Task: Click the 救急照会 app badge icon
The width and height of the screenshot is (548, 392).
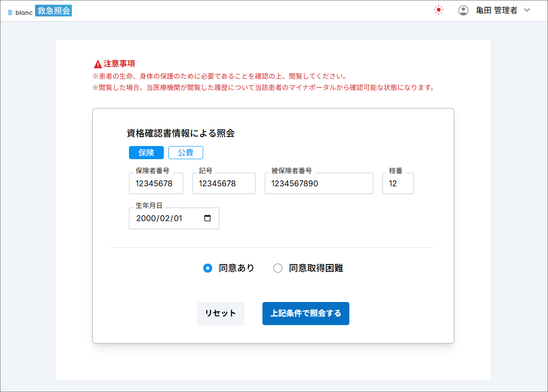Action: [53, 9]
